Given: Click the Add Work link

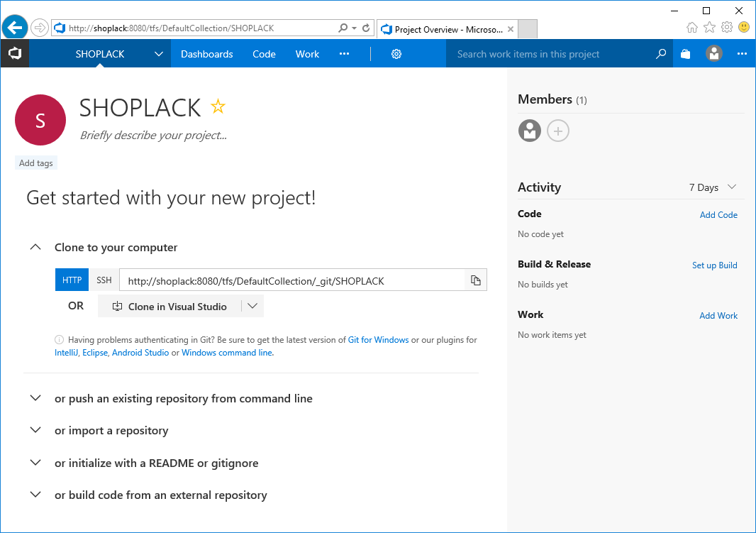Looking at the screenshot, I should pos(718,315).
